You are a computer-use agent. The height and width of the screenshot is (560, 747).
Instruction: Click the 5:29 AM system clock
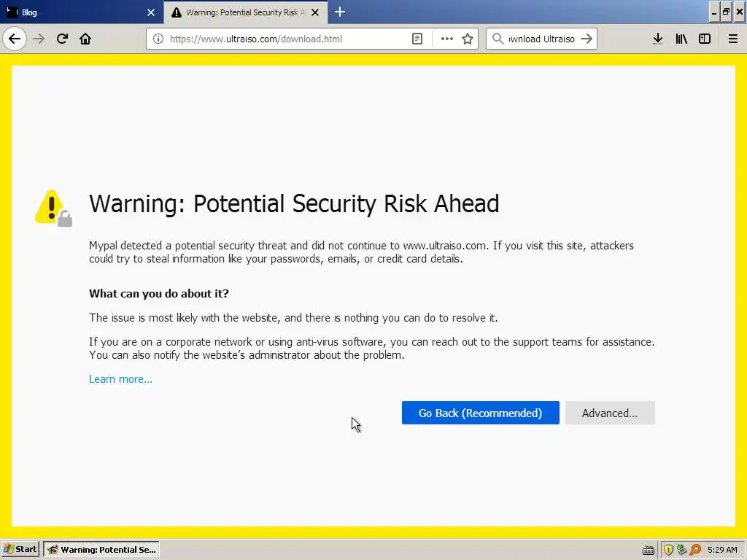point(722,550)
